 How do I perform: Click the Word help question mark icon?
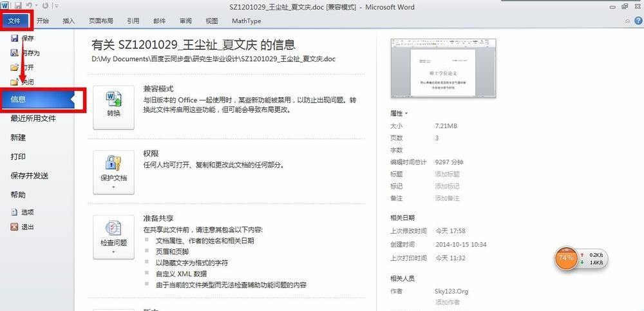tap(638, 21)
